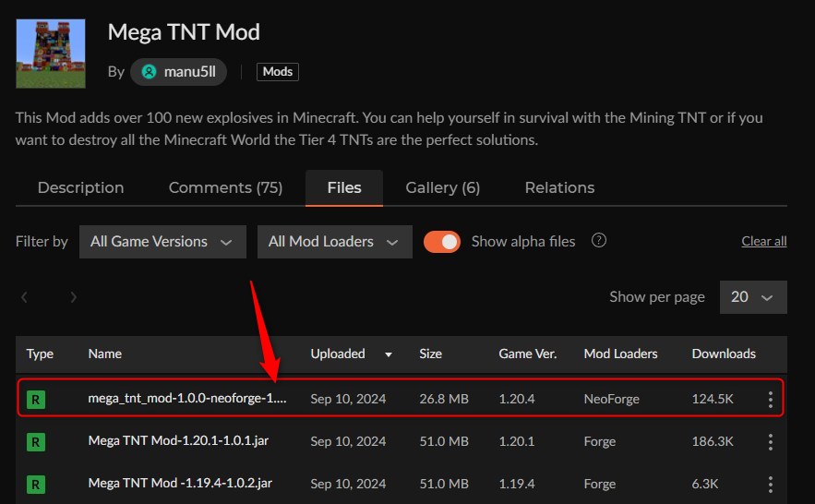Open the Gallery (6) tab
Screen dimensions: 815x504
(442, 187)
